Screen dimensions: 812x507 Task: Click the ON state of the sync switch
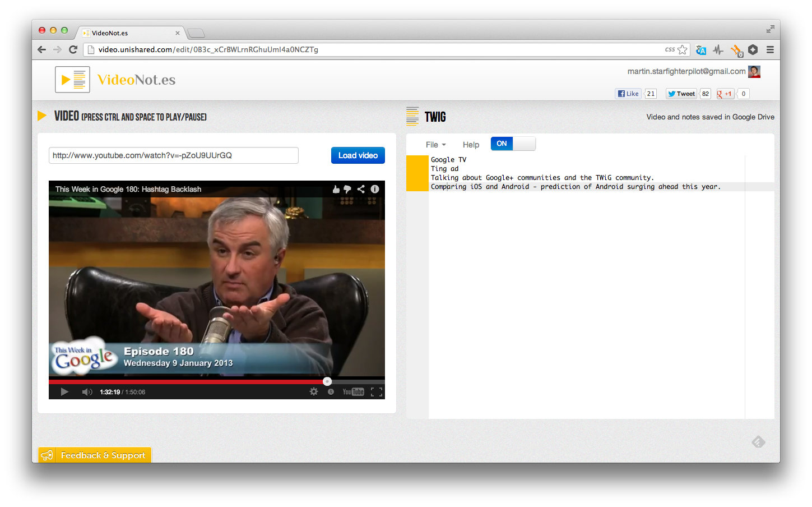[x=501, y=144]
